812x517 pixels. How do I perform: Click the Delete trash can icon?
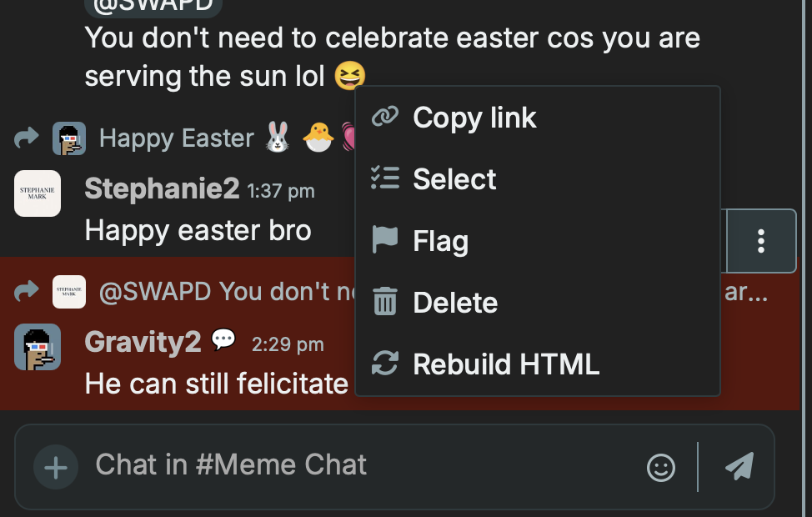[x=384, y=302]
